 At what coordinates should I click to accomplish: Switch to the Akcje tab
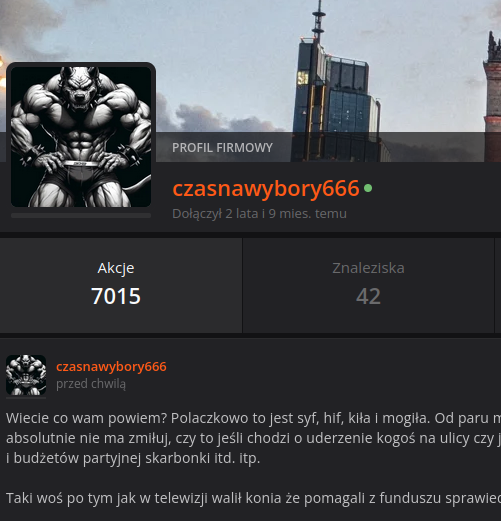pos(121,285)
